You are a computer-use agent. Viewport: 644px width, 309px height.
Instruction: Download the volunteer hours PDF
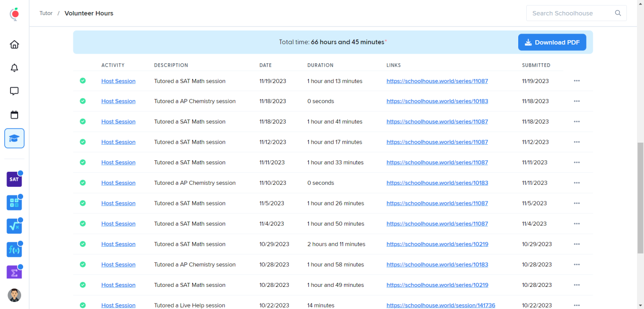[x=552, y=42]
